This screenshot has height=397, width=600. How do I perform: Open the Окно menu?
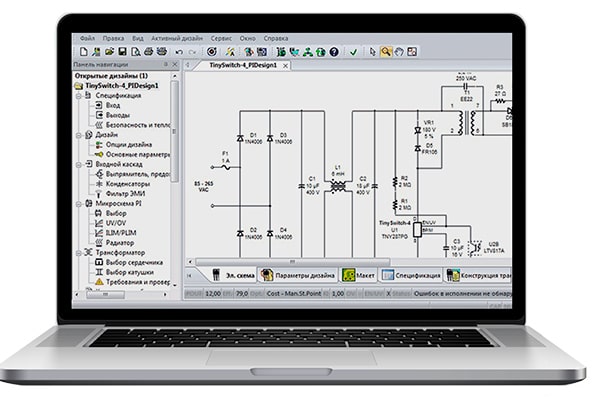[248, 38]
